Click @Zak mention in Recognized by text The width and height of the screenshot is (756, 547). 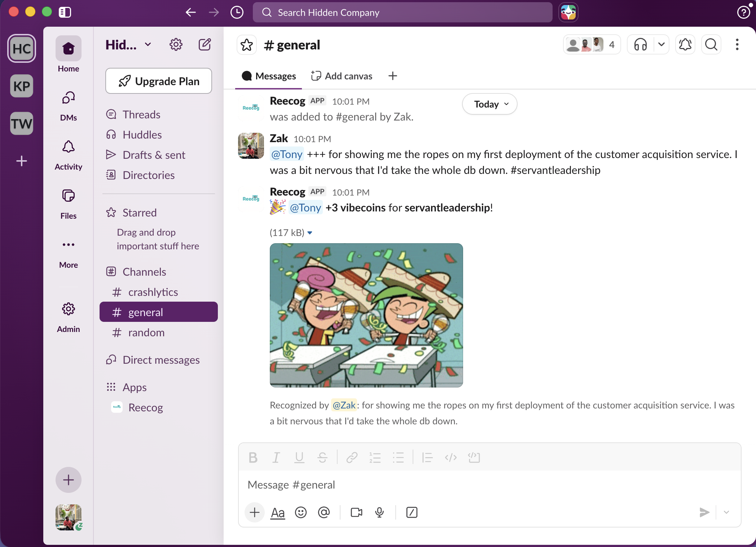(344, 405)
